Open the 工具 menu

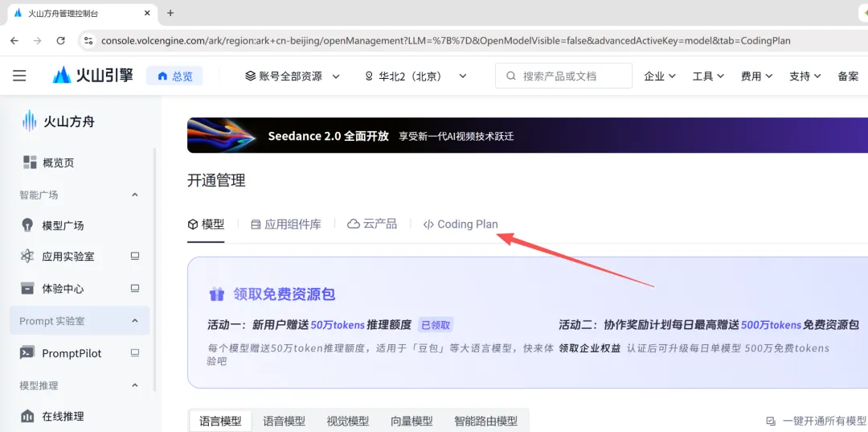coord(708,76)
